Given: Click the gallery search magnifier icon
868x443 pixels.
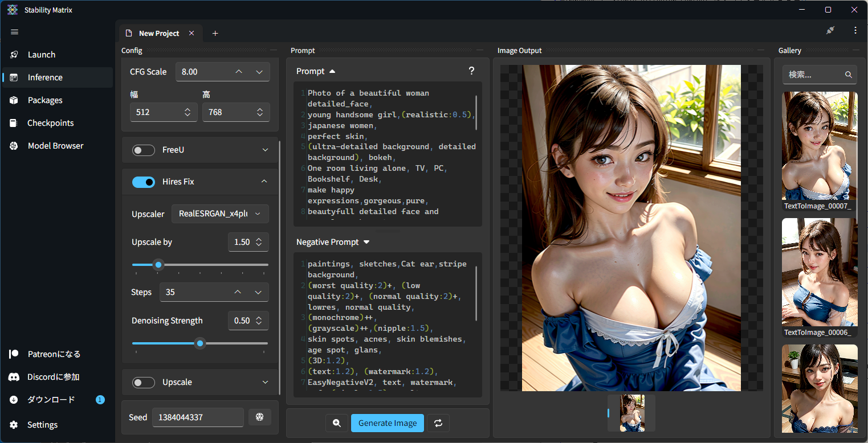Looking at the screenshot, I should (x=849, y=75).
